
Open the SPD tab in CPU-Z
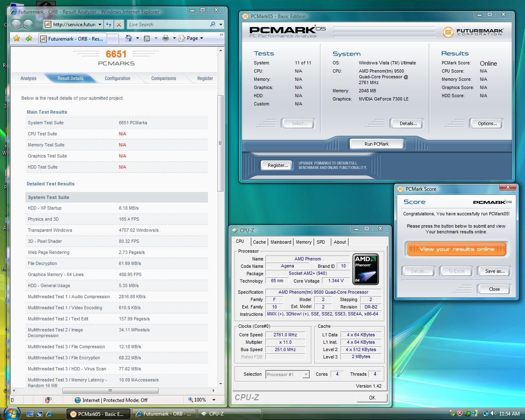click(321, 242)
